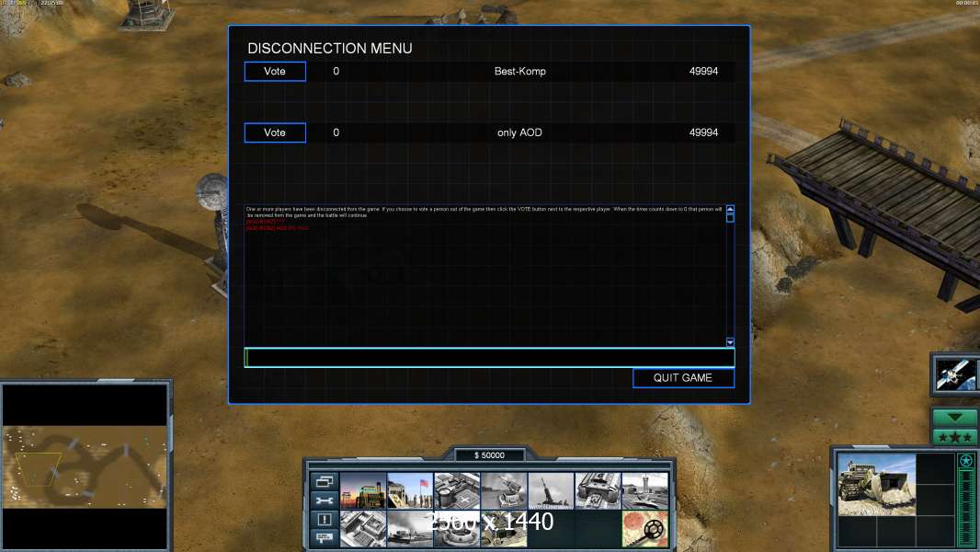The image size is (980, 552).
Task: Select the round fire base build icon
Action: (x=457, y=528)
